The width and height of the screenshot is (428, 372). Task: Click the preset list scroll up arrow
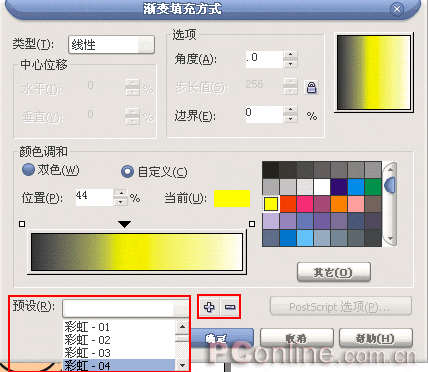pyautogui.click(x=182, y=327)
